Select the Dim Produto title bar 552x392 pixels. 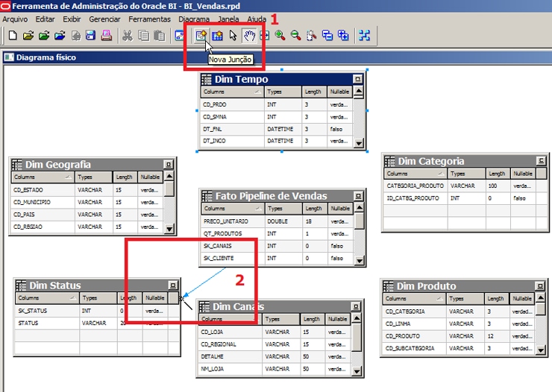click(x=464, y=286)
